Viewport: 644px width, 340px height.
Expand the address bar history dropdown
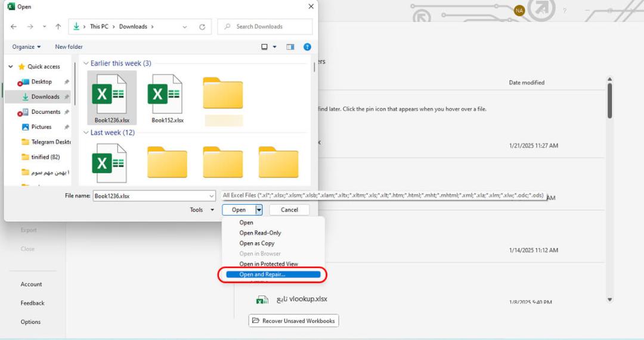click(x=185, y=27)
